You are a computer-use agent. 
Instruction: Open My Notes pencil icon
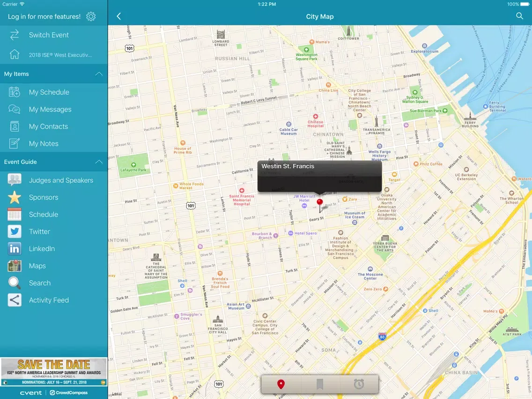tap(15, 143)
